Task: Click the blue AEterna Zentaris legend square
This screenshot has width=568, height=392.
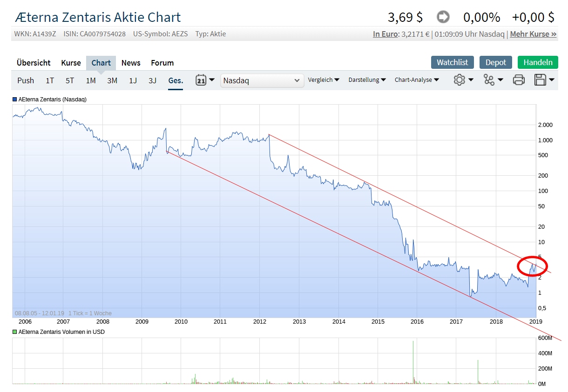Action: [x=14, y=99]
